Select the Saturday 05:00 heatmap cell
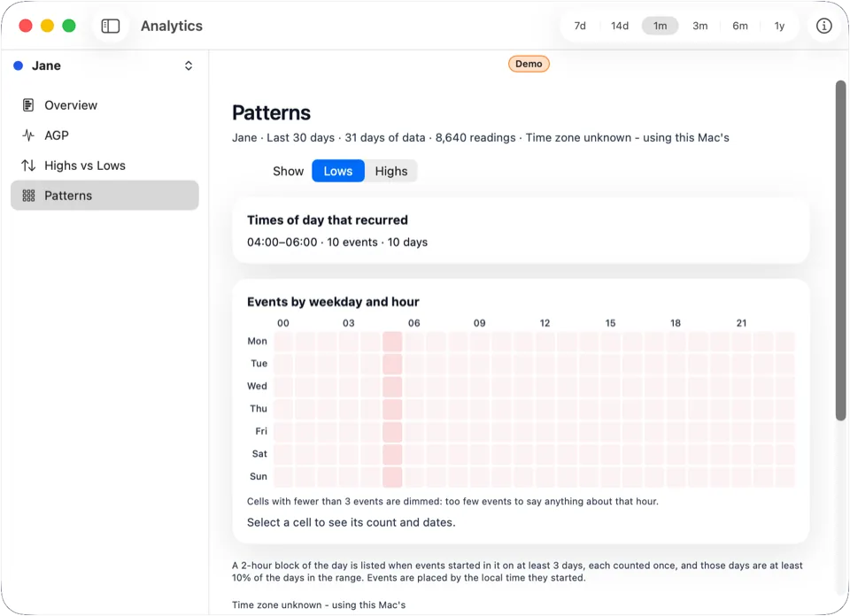850x616 pixels. (x=392, y=454)
